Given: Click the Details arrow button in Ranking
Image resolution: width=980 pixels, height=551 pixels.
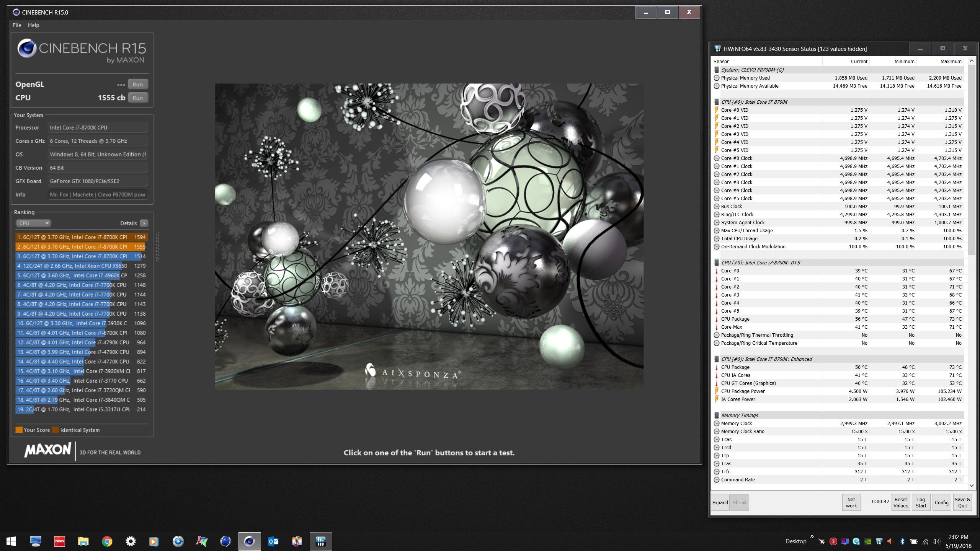Looking at the screenshot, I should [x=144, y=223].
